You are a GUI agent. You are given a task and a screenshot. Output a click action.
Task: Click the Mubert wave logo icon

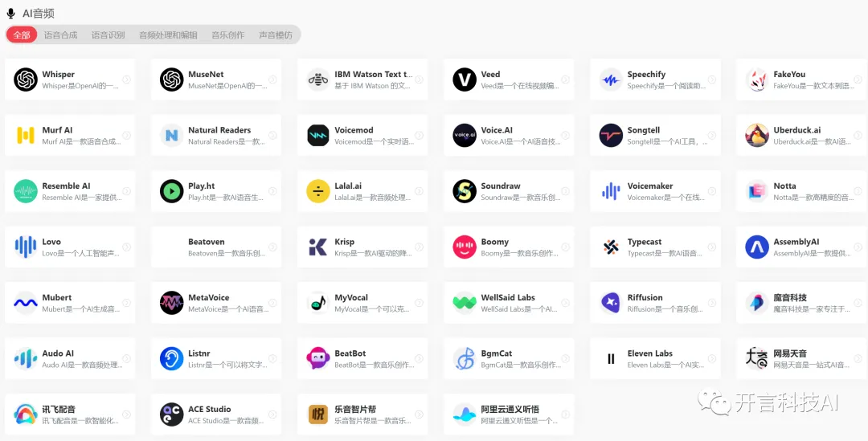pos(26,303)
